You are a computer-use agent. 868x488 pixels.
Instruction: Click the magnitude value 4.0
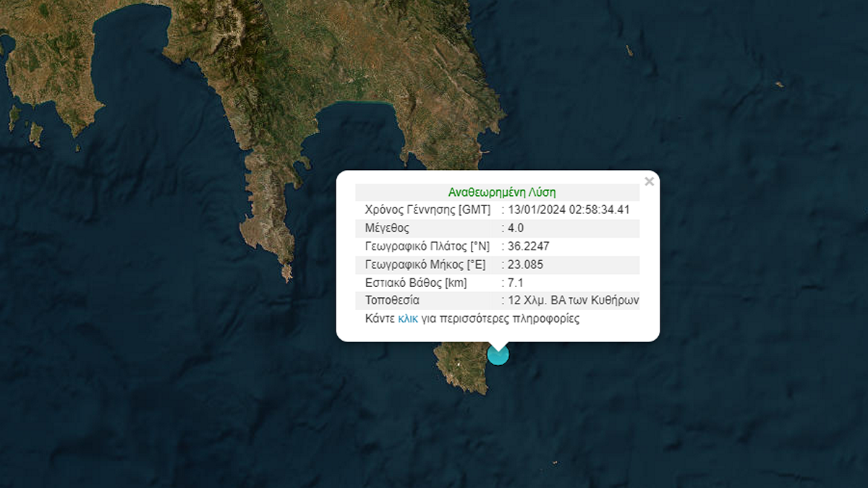coord(516,228)
